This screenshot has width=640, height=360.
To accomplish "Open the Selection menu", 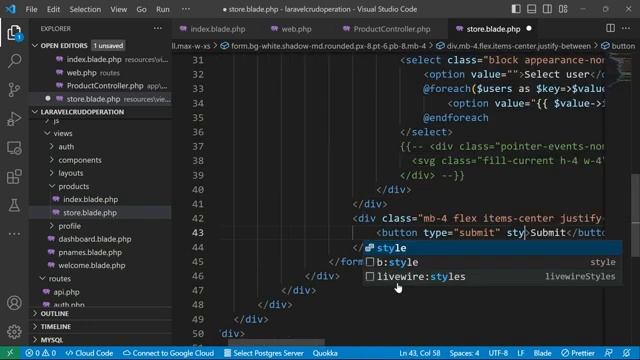I will (x=85, y=9).
